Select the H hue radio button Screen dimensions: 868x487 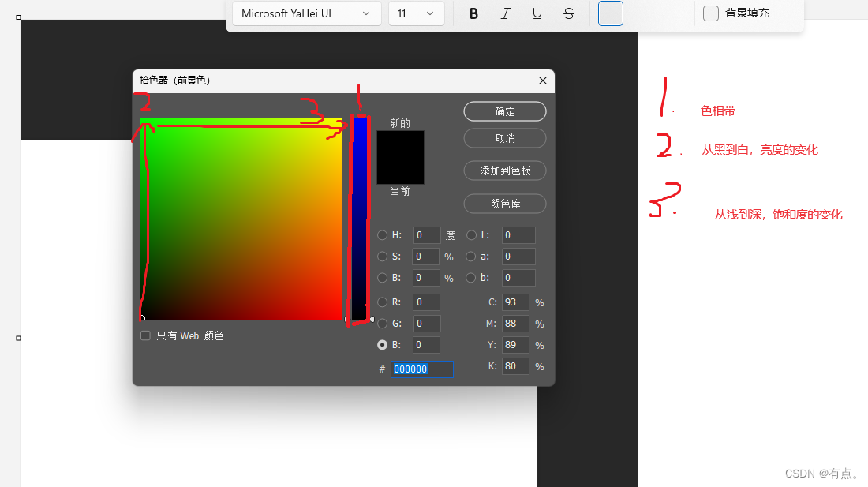[x=382, y=235]
